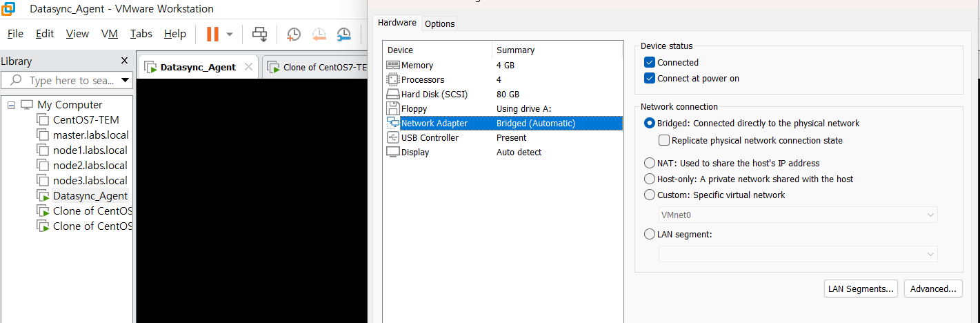Select the Host-only network option

pos(649,179)
